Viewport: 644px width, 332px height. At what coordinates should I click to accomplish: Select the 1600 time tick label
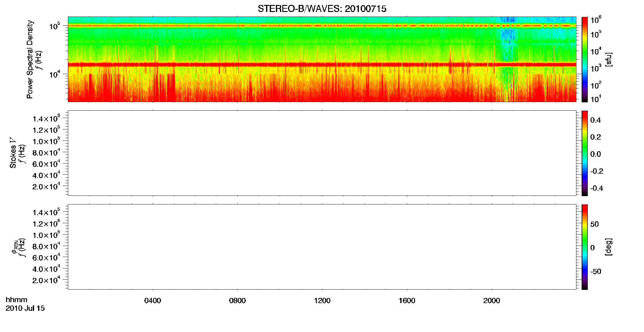click(x=407, y=301)
